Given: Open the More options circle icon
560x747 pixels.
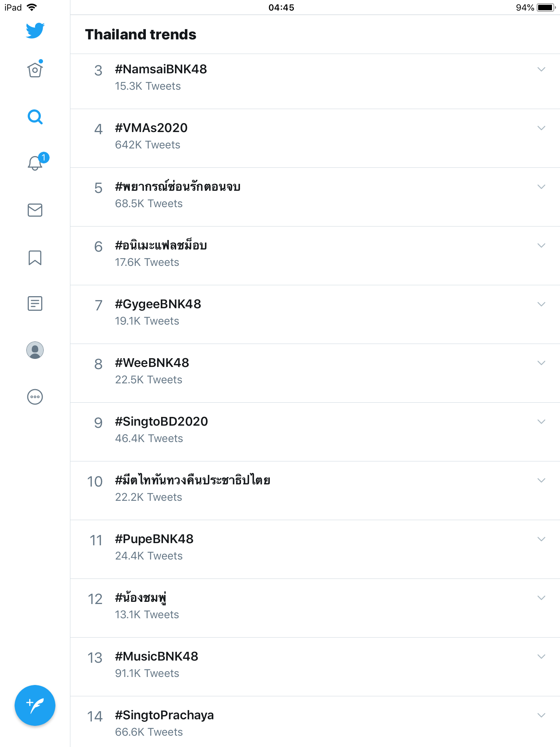Looking at the screenshot, I should pyautogui.click(x=35, y=397).
